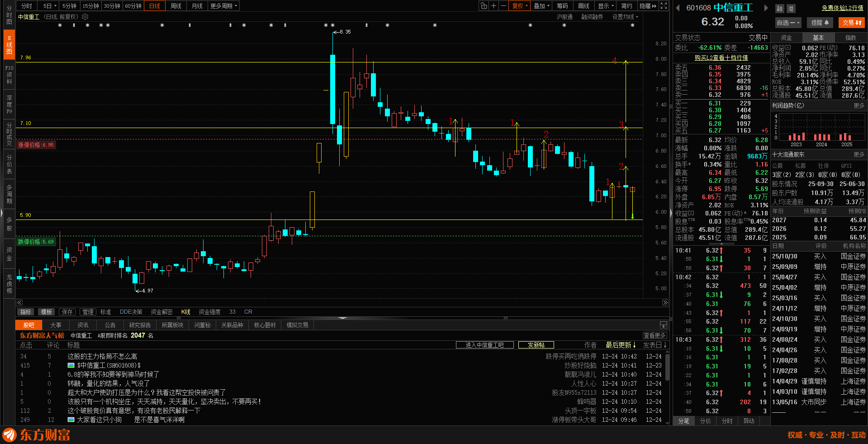Sort posts by 最后更新
868x444 pixels.
(x=621, y=345)
